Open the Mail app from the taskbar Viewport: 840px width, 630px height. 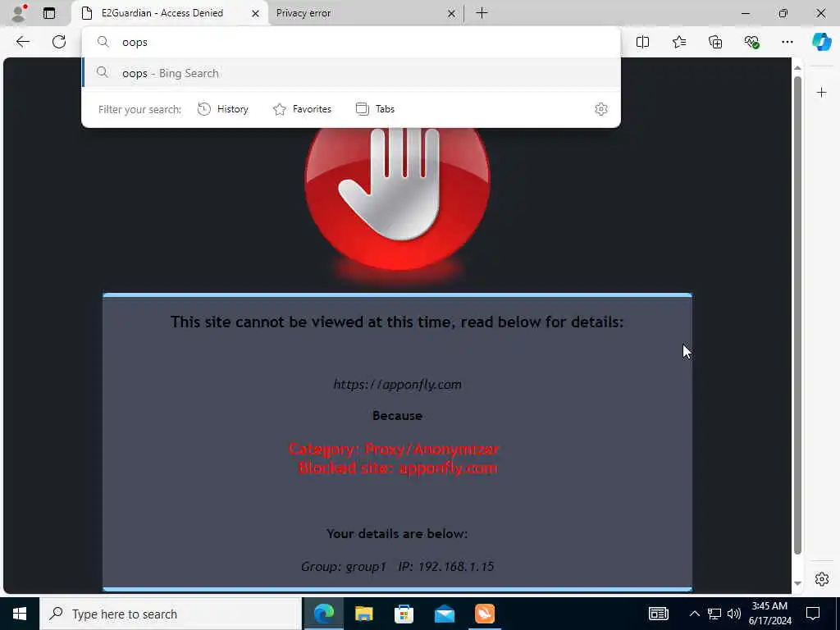(x=444, y=614)
